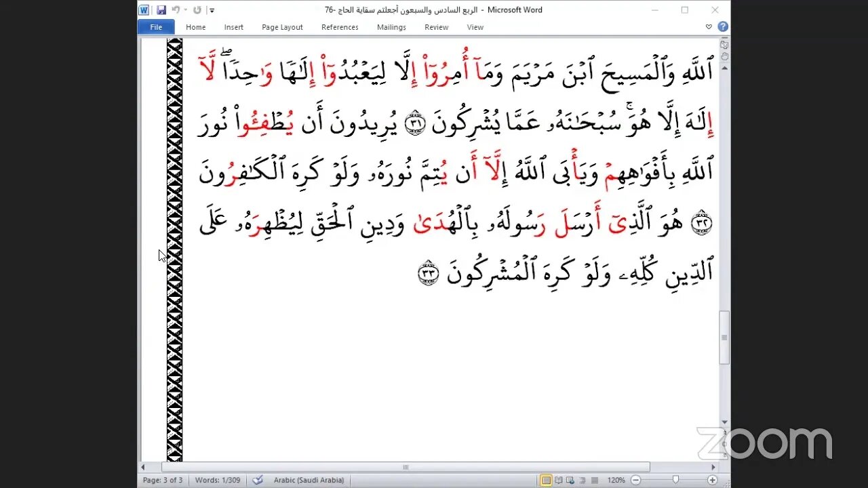Click the Word application icon in title bar

[x=144, y=10]
